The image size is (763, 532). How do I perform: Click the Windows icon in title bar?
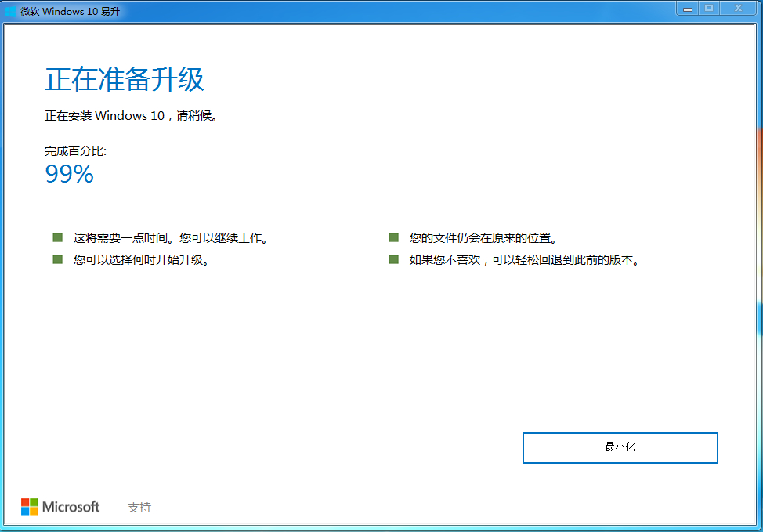tap(10, 11)
